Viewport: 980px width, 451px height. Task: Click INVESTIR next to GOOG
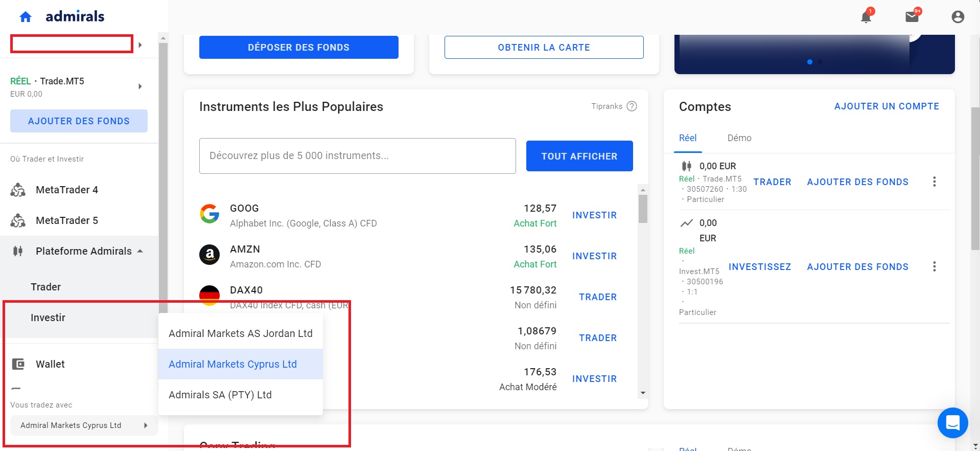[594, 215]
